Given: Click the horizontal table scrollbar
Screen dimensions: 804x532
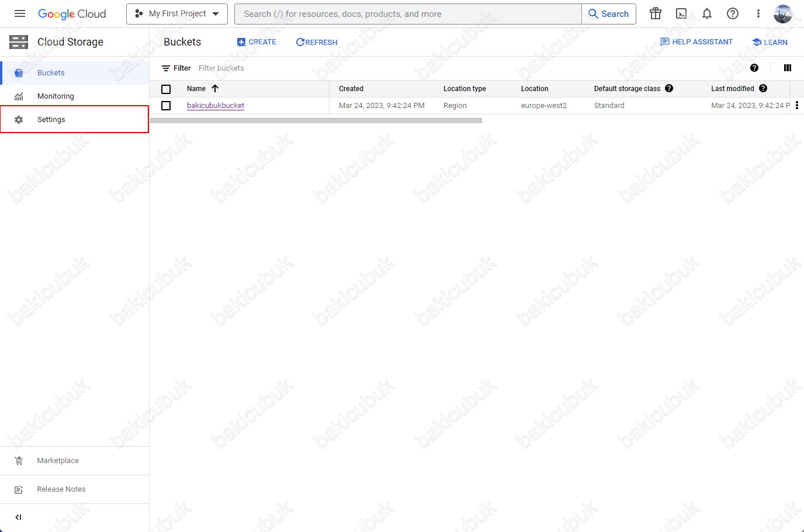Looking at the screenshot, I should (x=316, y=121).
